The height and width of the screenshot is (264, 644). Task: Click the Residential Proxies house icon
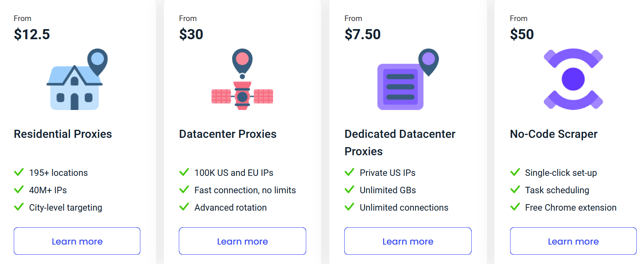point(77,79)
